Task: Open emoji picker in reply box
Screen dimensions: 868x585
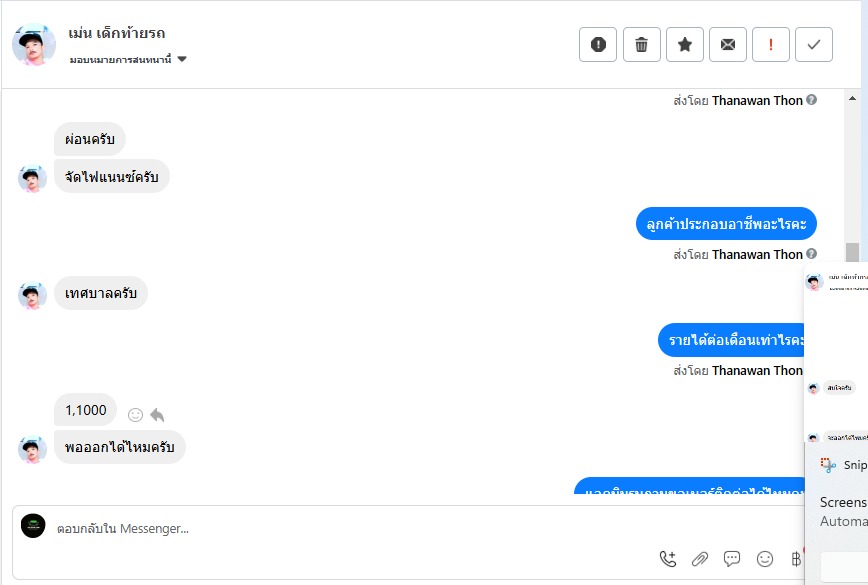Action: coord(765,559)
